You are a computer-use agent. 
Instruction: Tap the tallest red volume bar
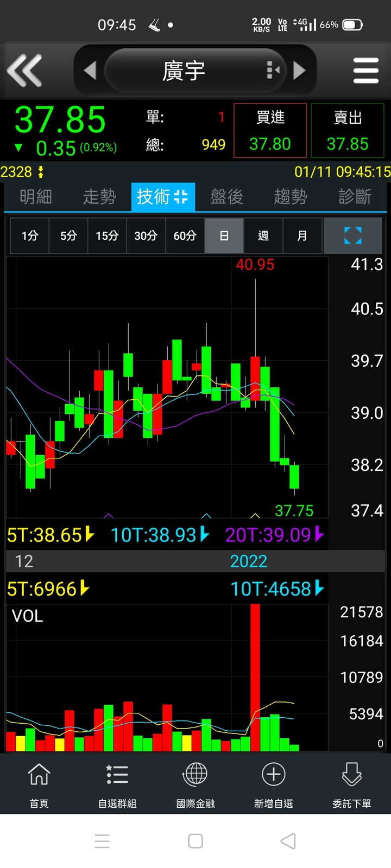255,677
